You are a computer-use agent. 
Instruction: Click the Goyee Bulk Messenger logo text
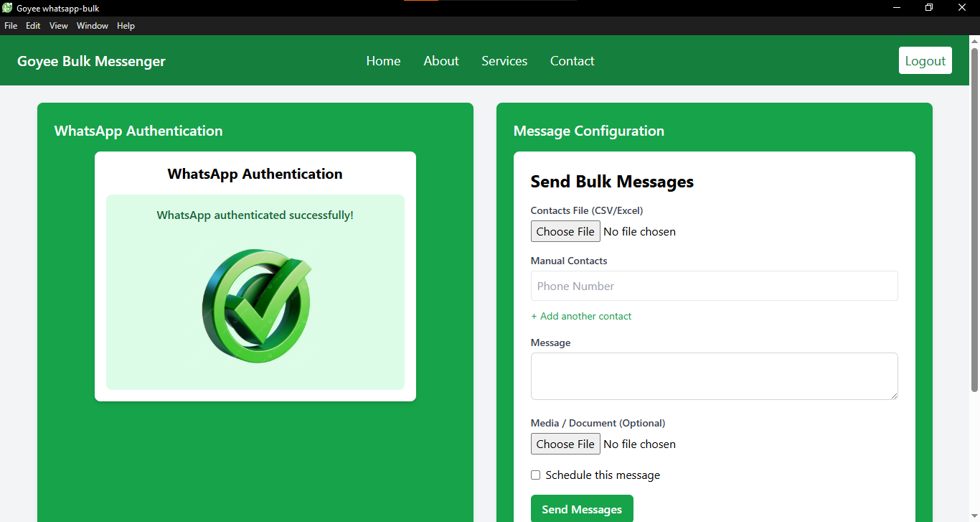tap(91, 61)
